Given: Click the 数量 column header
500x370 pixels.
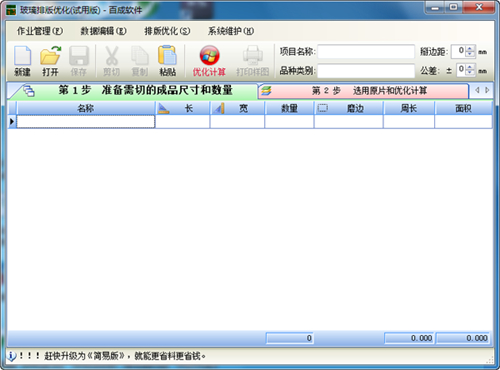Looking at the screenshot, I should tap(289, 108).
